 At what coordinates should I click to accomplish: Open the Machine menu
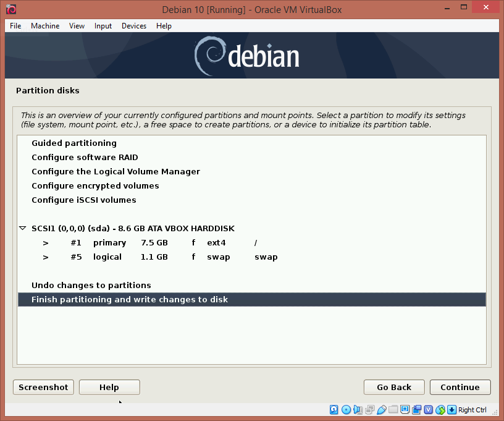coord(45,26)
